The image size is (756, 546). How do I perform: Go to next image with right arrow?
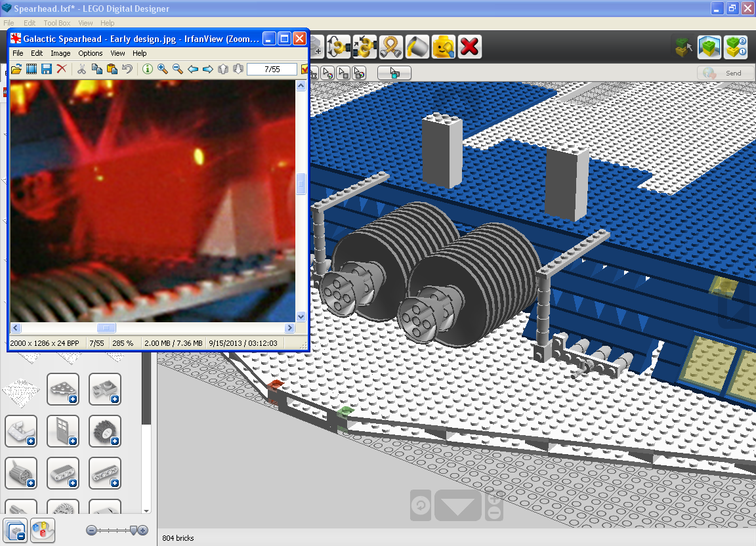point(208,69)
